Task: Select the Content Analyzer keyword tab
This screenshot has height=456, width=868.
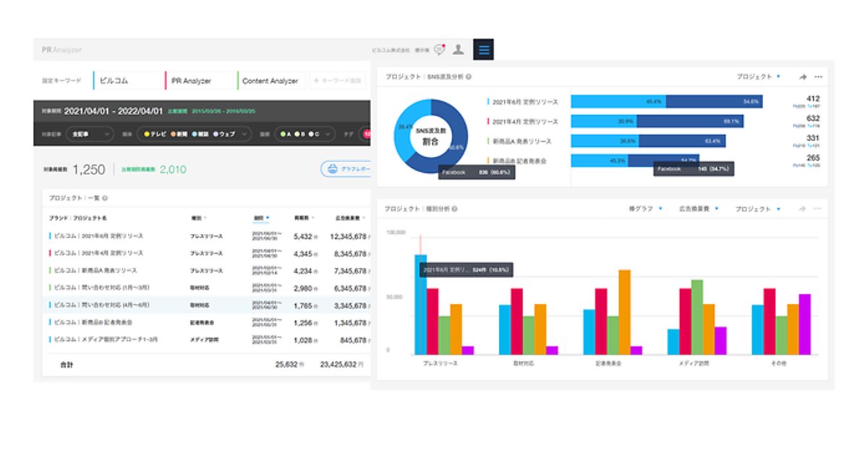Action: click(271, 81)
